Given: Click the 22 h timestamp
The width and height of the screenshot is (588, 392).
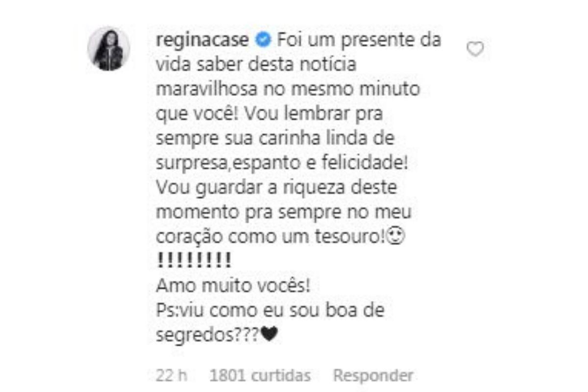Looking at the screenshot, I should point(171,376).
